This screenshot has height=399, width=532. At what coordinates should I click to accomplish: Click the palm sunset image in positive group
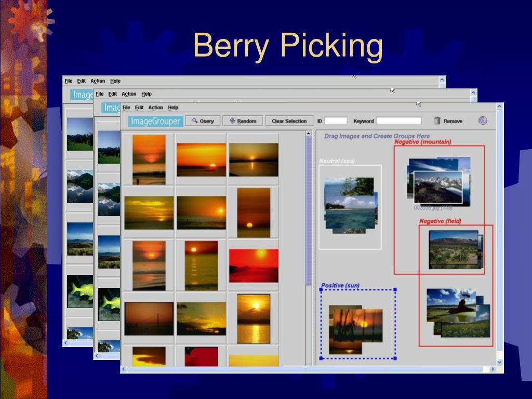[x=358, y=325]
